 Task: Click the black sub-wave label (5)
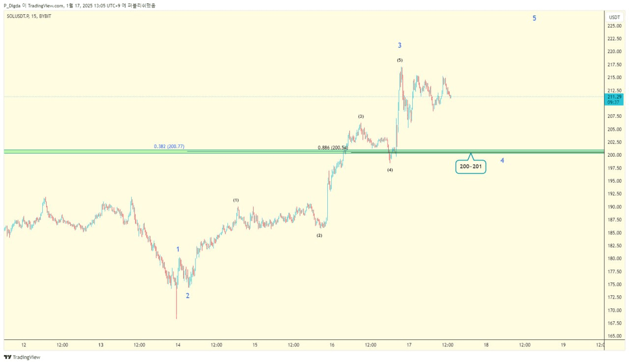tap(400, 60)
